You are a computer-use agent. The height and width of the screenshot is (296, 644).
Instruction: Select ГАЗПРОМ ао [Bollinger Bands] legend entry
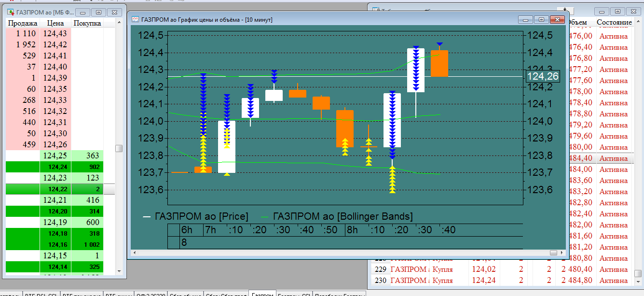coord(337,216)
